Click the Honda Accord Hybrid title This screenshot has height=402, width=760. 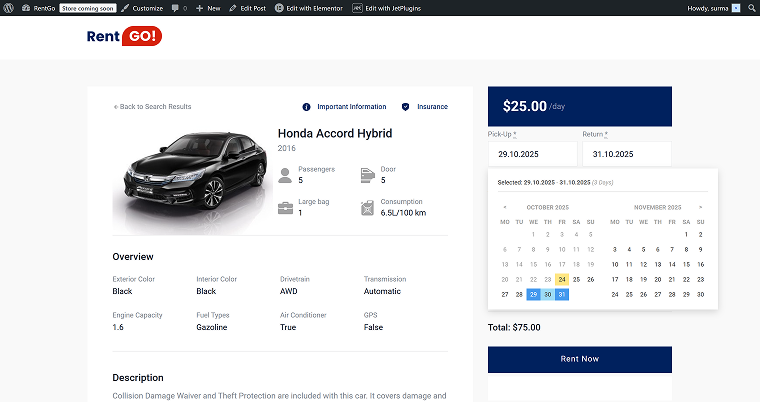pos(335,133)
